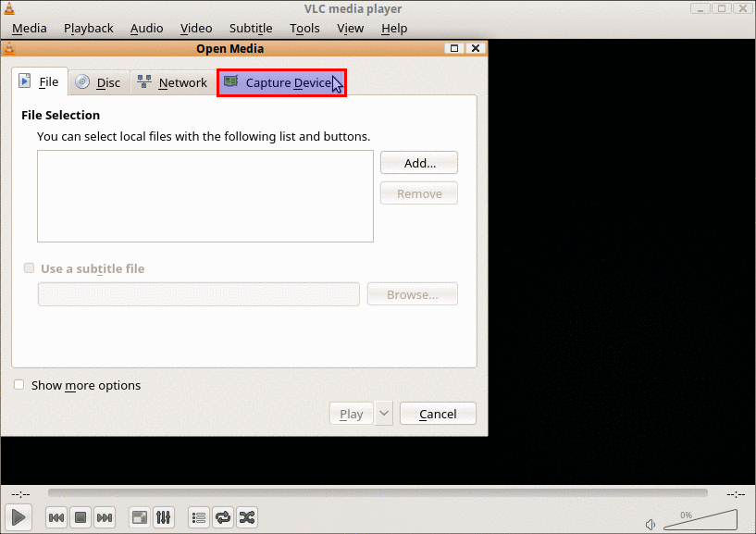Viewport: 756px width, 534px height.
Task: Stop playback using the stop icon
Action: click(x=81, y=517)
